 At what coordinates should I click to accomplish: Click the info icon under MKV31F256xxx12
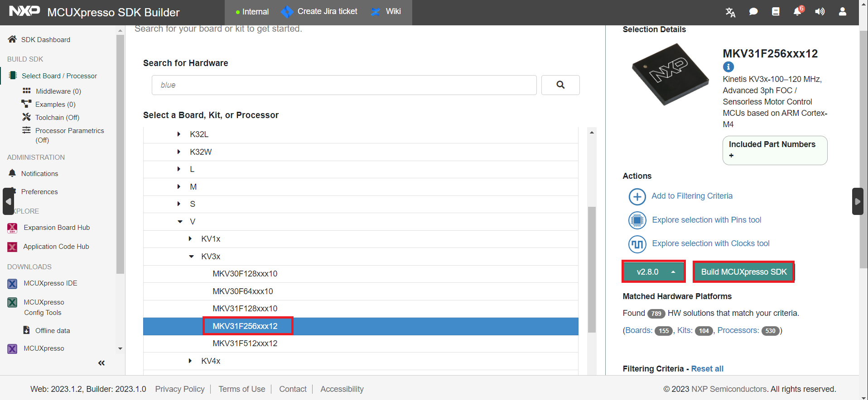pyautogui.click(x=728, y=67)
